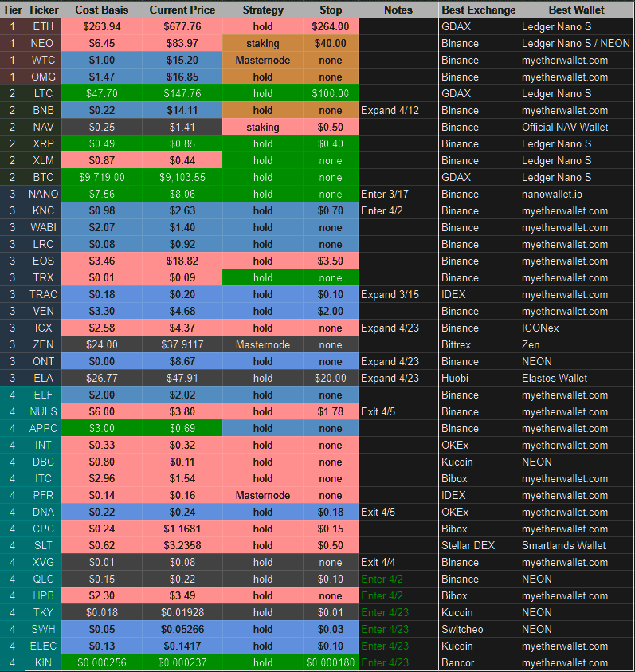The image size is (635, 672).
Task: Click Kucoin exchange in DBC row
Action: pyautogui.click(x=479, y=462)
